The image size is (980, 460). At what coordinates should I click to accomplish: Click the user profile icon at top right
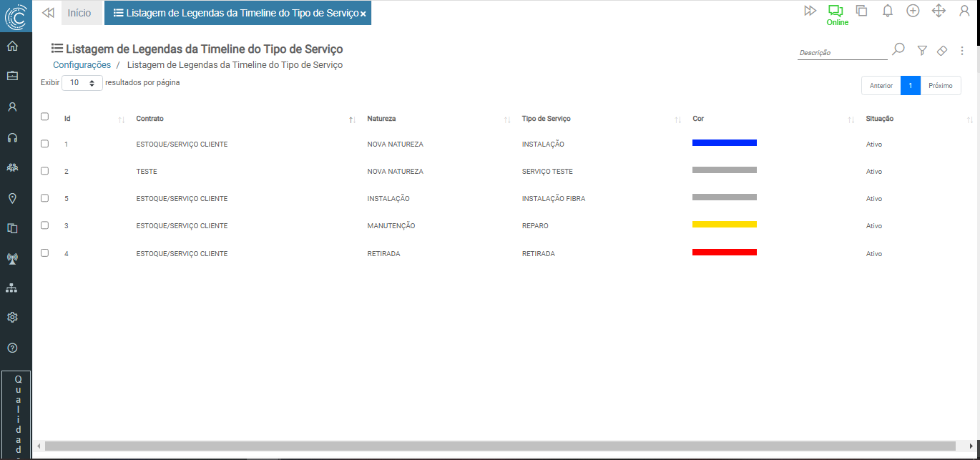[x=964, y=11]
